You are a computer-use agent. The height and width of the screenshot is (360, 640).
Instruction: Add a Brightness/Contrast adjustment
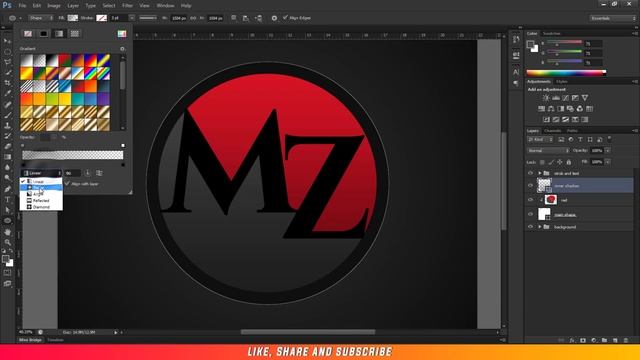click(x=546, y=98)
